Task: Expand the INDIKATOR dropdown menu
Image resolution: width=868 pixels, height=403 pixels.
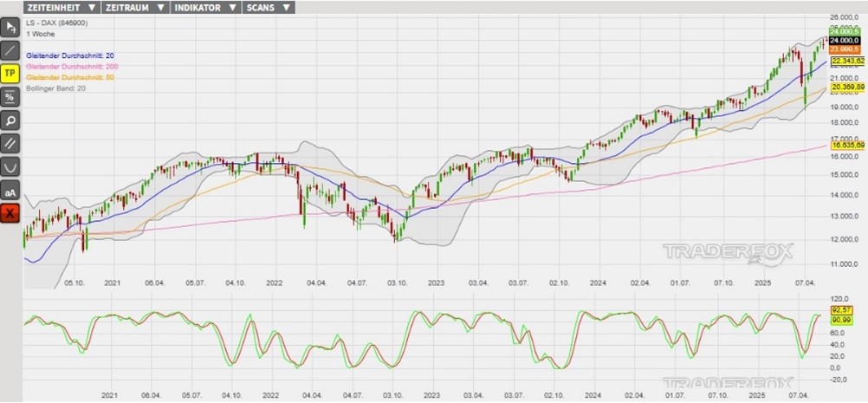Action: click(204, 8)
